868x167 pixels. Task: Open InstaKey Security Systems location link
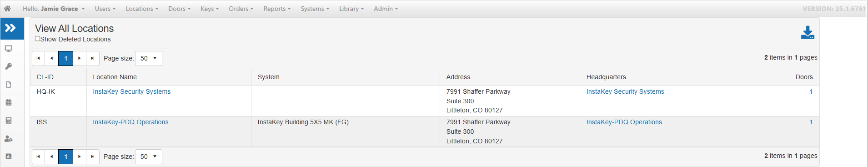pos(132,91)
